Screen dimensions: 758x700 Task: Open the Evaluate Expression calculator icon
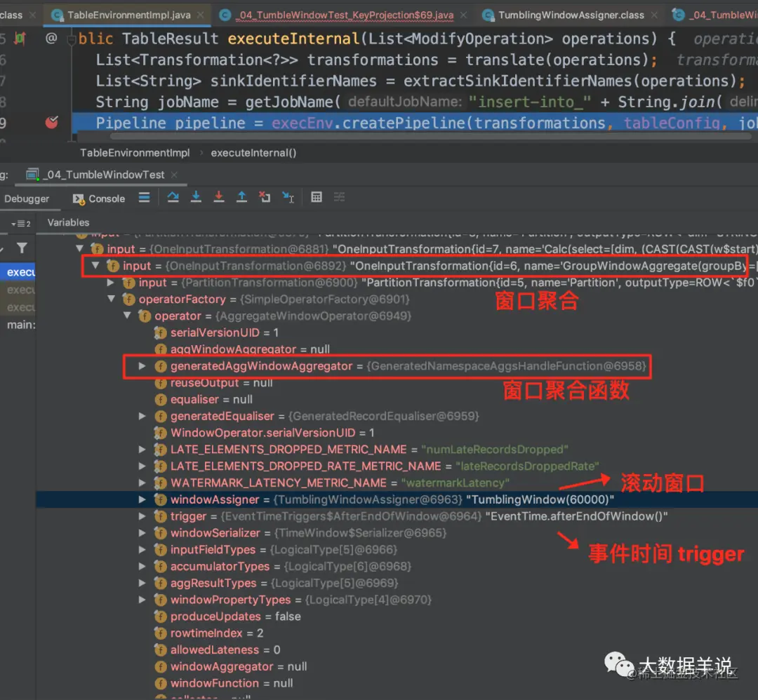coord(317,197)
